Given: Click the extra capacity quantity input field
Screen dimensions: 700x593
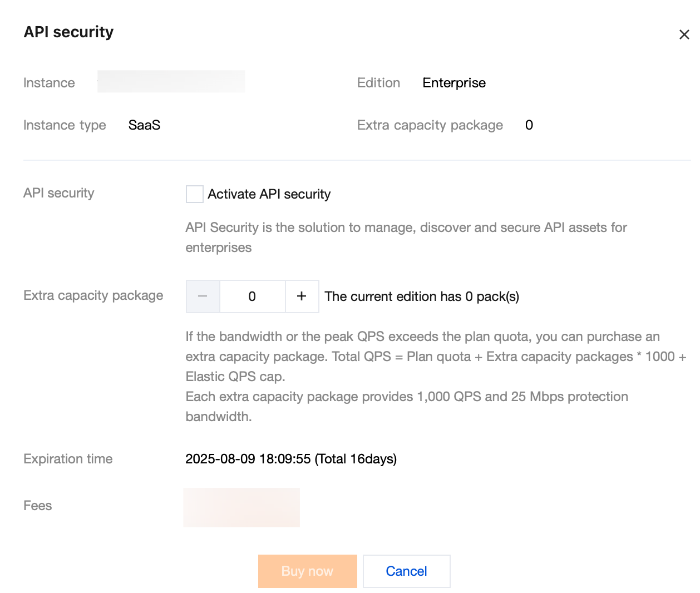Looking at the screenshot, I should click(x=252, y=296).
